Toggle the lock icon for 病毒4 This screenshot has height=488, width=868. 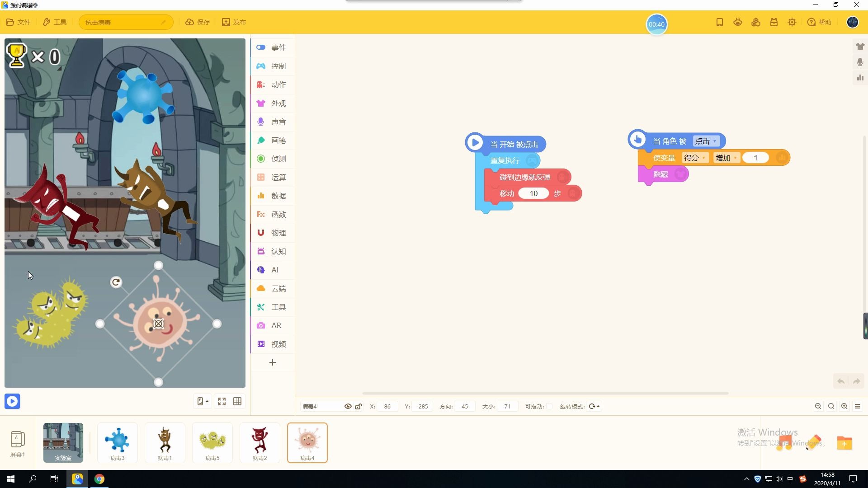(x=359, y=406)
